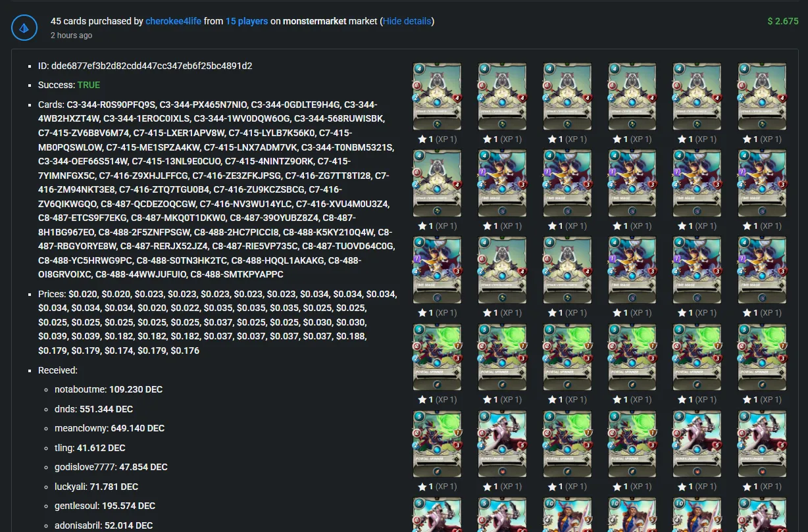
Task: Click luckyali's 71.781 DEC entry
Action: [x=97, y=487]
